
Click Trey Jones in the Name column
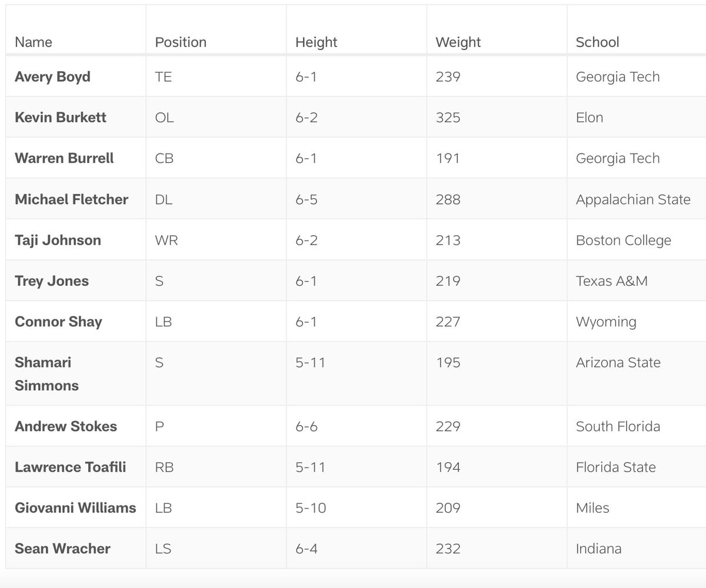(x=52, y=281)
